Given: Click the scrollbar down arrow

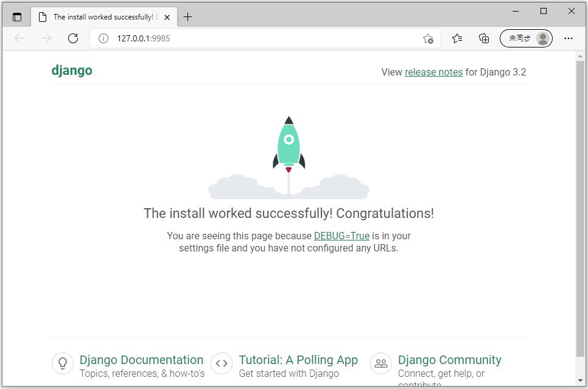Looking at the screenshot, I should [580, 380].
